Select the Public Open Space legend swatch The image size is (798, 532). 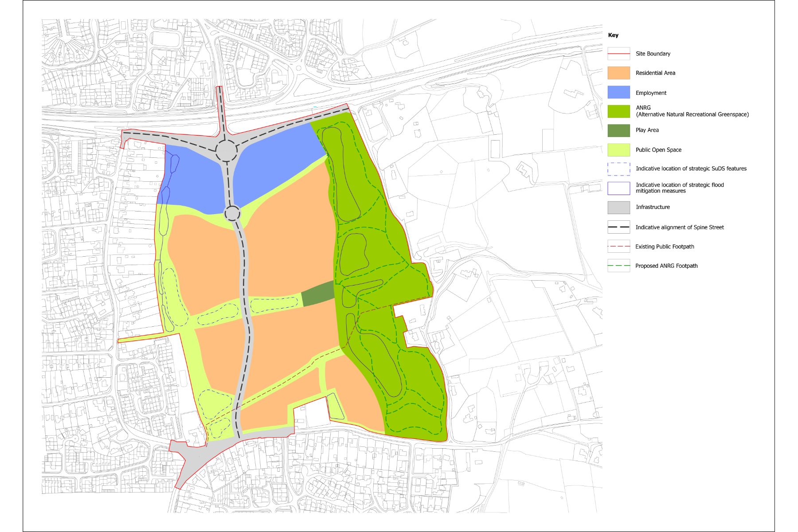[618, 150]
